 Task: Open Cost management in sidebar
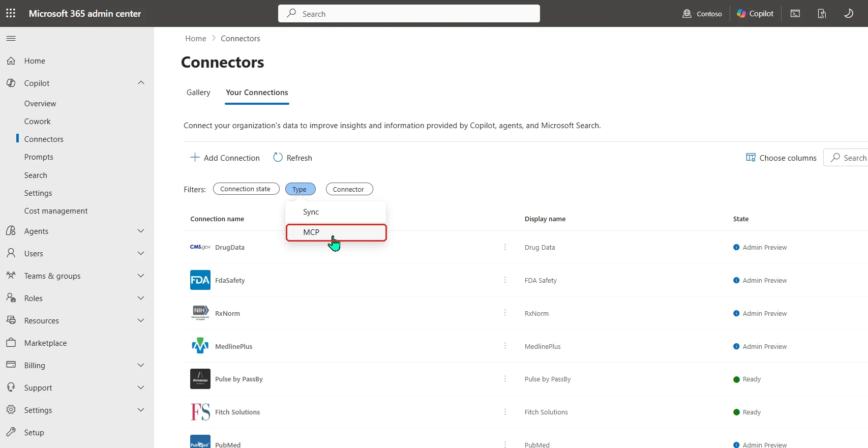click(x=56, y=211)
